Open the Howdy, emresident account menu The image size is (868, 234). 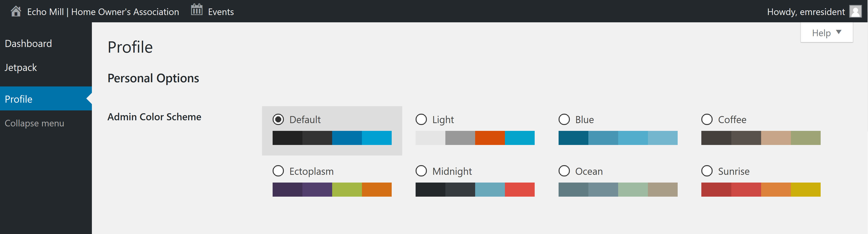point(806,12)
